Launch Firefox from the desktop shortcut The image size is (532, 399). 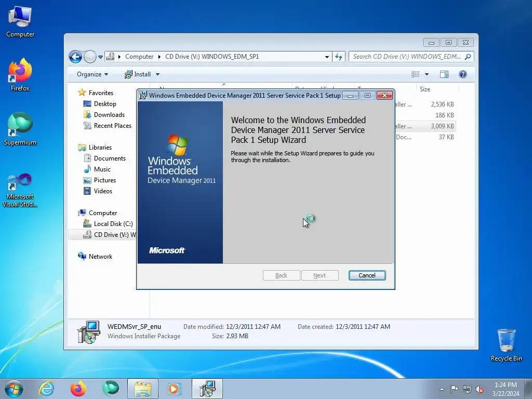(20, 75)
